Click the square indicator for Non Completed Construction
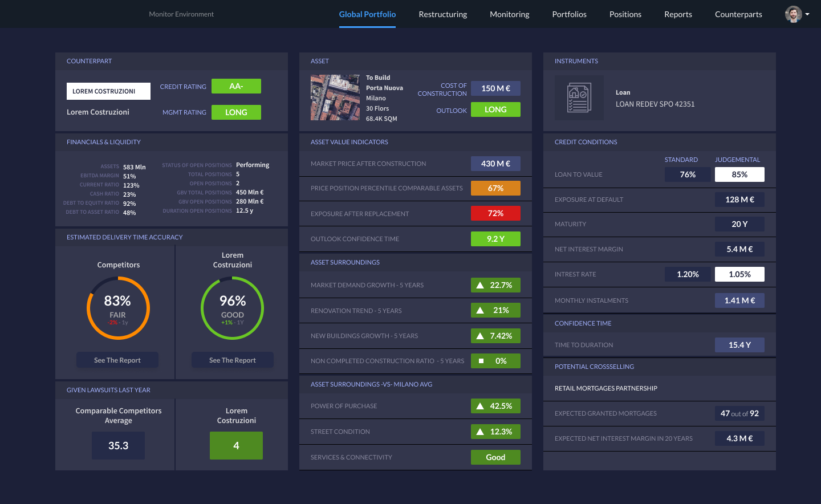 click(x=481, y=361)
